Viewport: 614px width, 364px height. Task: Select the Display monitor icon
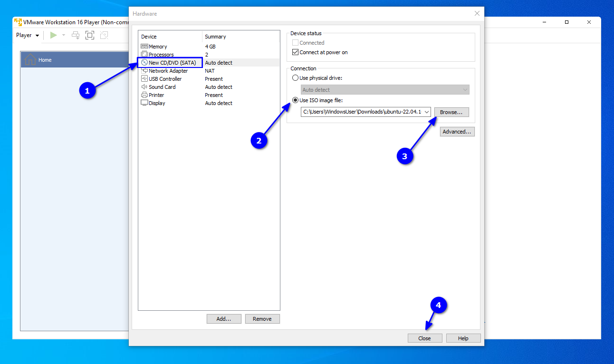tap(144, 103)
